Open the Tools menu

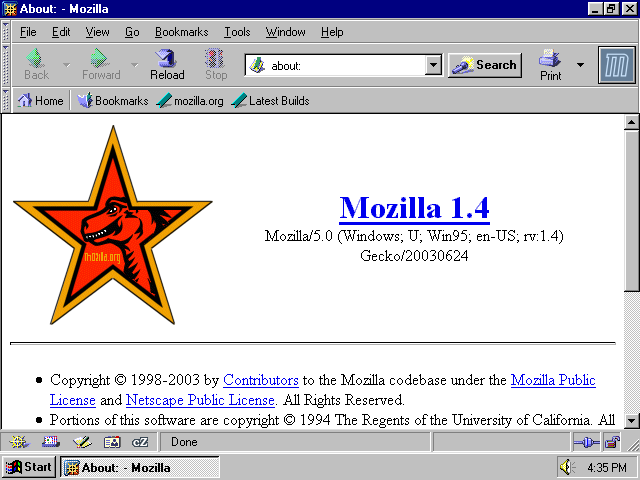[237, 32]
